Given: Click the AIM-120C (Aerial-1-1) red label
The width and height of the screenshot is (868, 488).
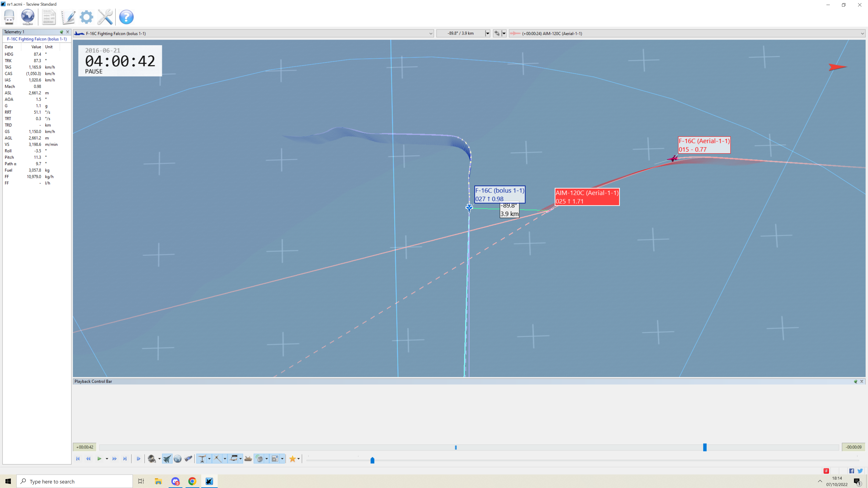Looking at the screenshot, I should 587,197.
